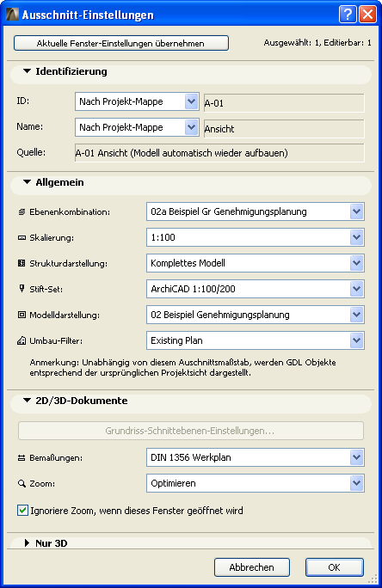Collapse the Identifizierung section

tap(27, 70)
